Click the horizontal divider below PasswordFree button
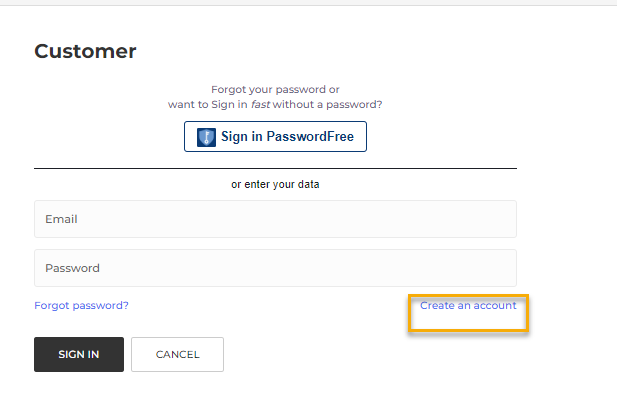The image size is (617, 407). 275,168
